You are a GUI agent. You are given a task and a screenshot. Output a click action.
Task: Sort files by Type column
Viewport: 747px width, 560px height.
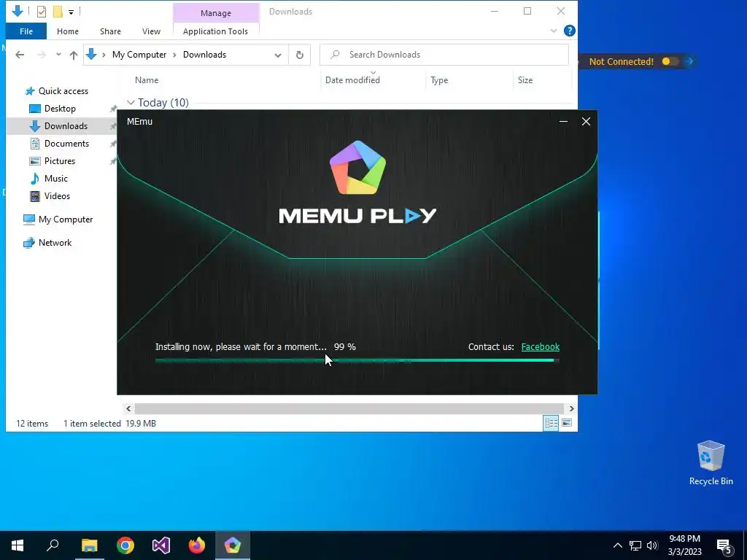point(439,80)
